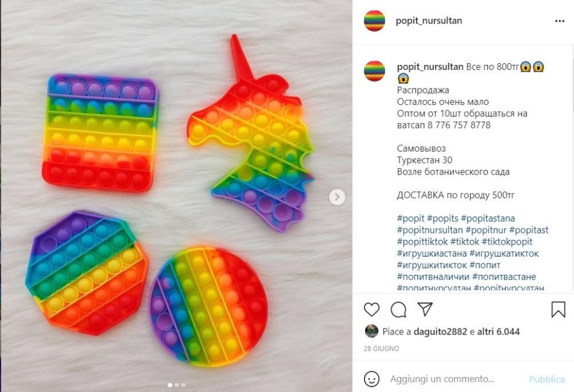This screenshot has width=574, height=392.
Task: Focus the Aggiungi un commento field
Action: click(457, 379)
